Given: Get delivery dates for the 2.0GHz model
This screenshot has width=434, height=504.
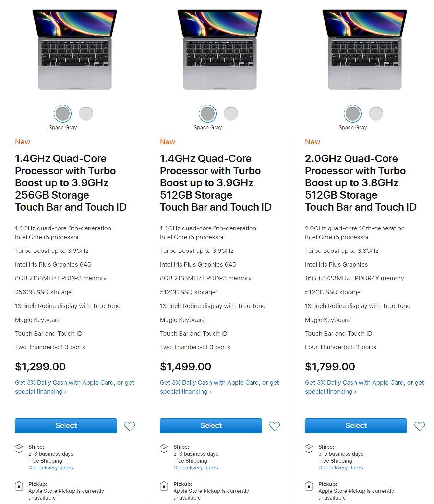Looking at the screenshot, I should click(x=340, y=468).
